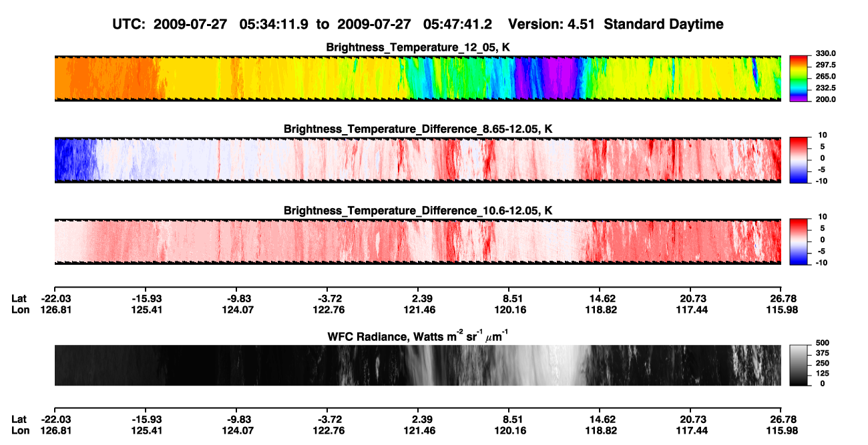868x445 pixels.
Task: Click the 10.6-12.05 difference color scale bar
Action: click(x=799, y=242)
